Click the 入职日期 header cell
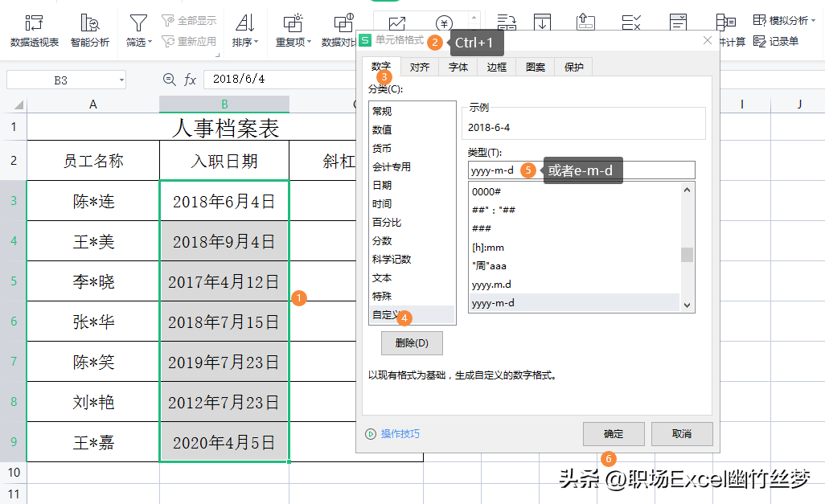Image resolution: width=825 pixels, height=504 pixels. [224, 161]
